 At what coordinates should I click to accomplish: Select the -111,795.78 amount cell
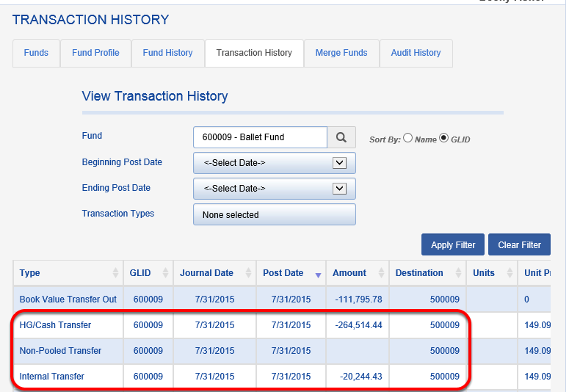(x=358, y=300)
